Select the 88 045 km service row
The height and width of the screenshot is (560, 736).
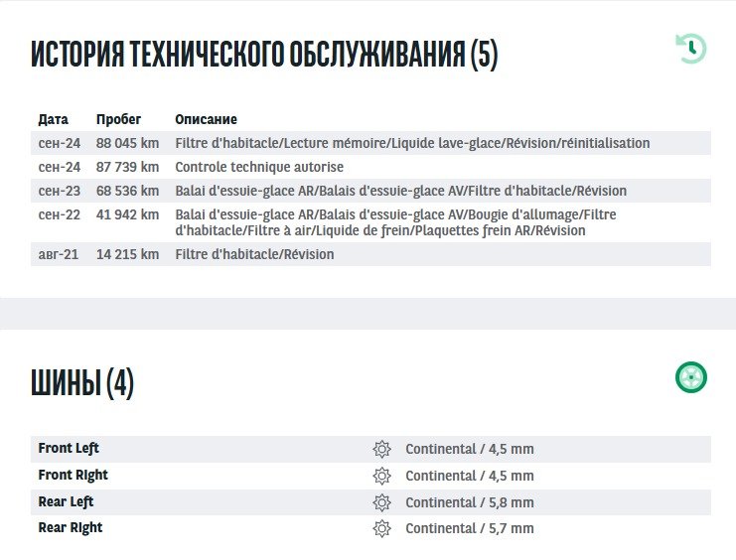coord(127,143)
